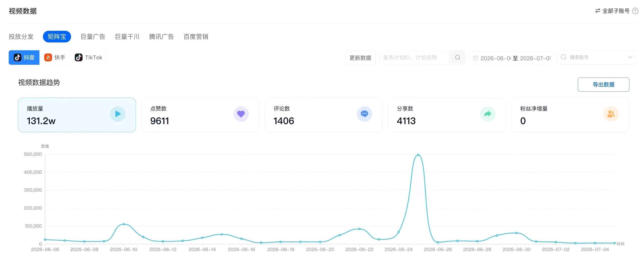644x276 pixels.
Task: Click the TikTok logo icon
Action: [x=78, y=57]
